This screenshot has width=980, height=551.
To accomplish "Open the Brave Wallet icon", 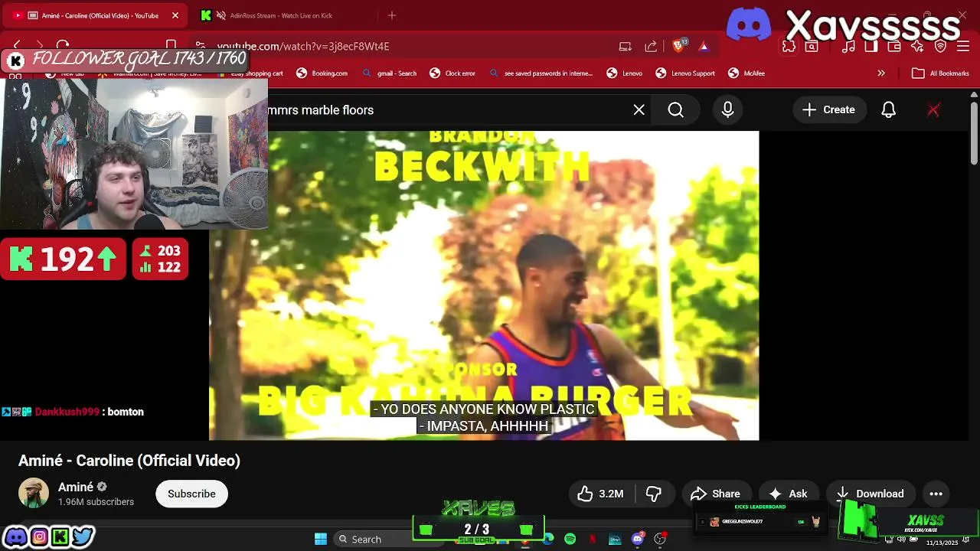I will coord(894,46).
